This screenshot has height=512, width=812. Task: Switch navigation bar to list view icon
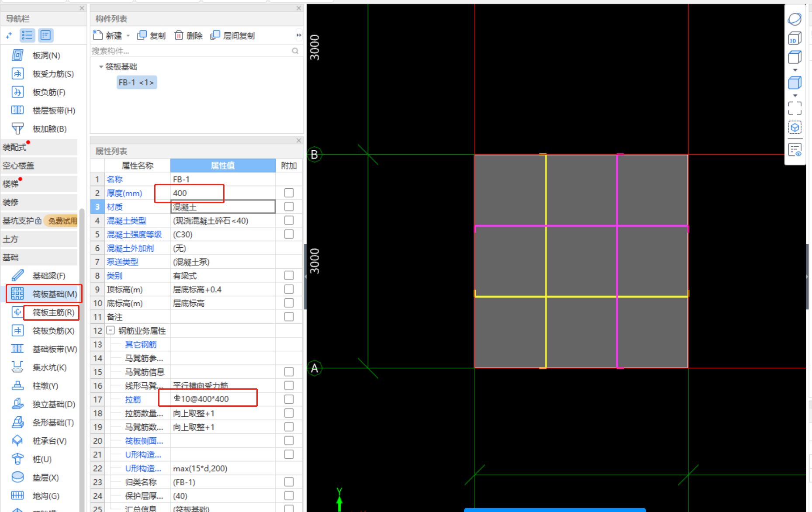tap(27, 35)
